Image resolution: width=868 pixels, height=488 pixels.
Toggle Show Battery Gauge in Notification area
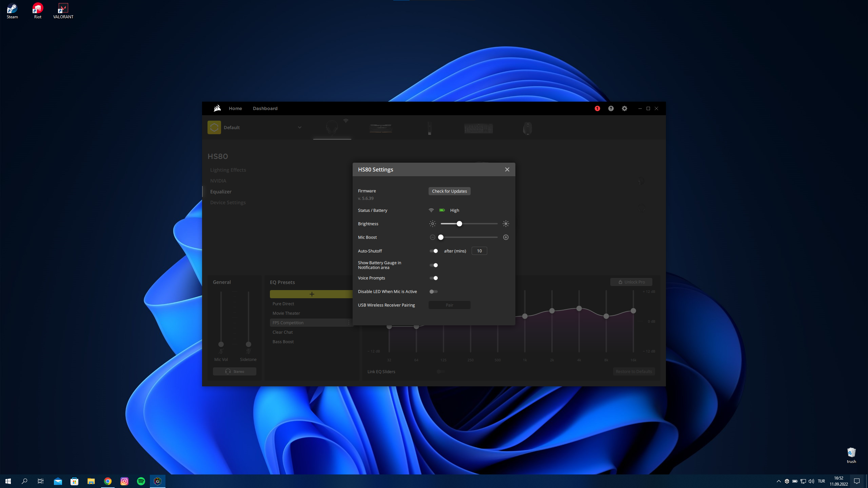[434, 265]
